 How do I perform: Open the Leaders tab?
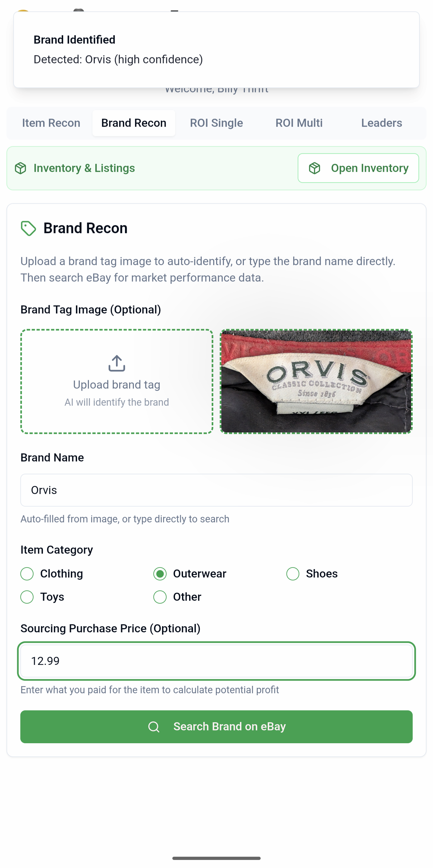(381, 123)
